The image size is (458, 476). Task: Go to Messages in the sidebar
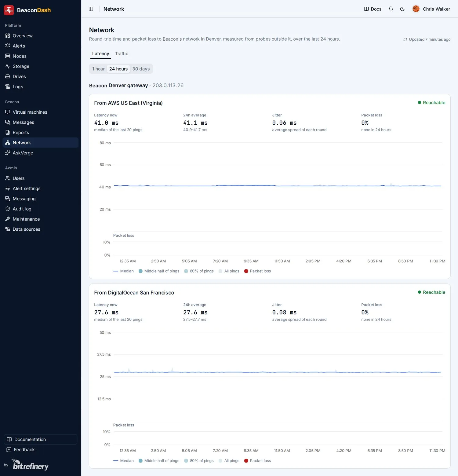[40, 122]
